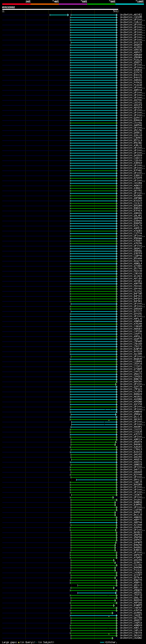Select the UniRef100_B0K031 label
The height and width of the screenshot is (644, 146).
coord(131,75)
